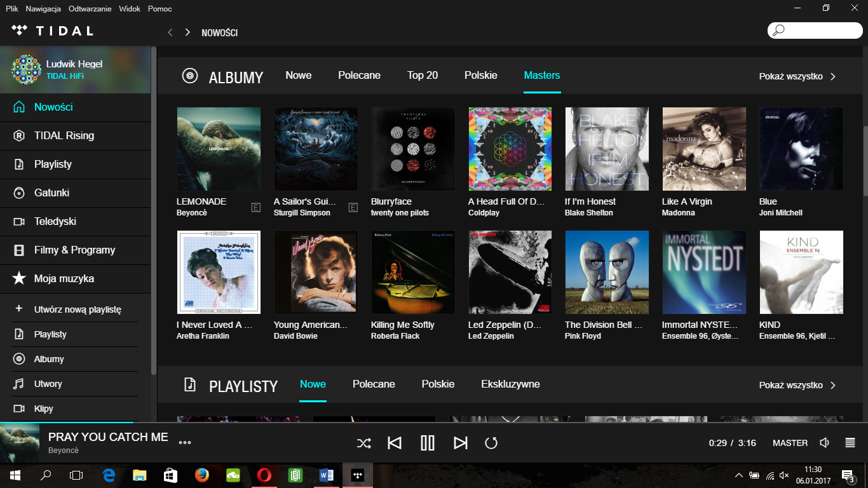Switch to Polskie playlists tab
Screen dimensions: 868x488
coord(438,384)
